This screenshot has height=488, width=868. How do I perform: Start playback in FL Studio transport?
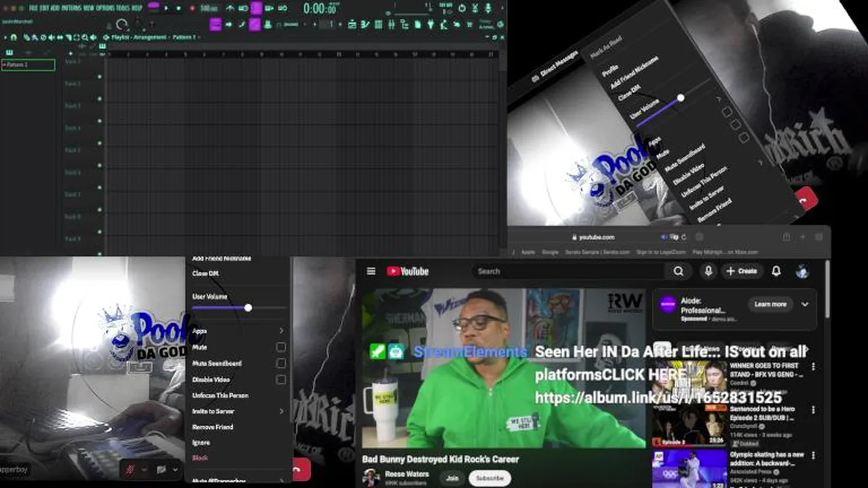point(167,8)
